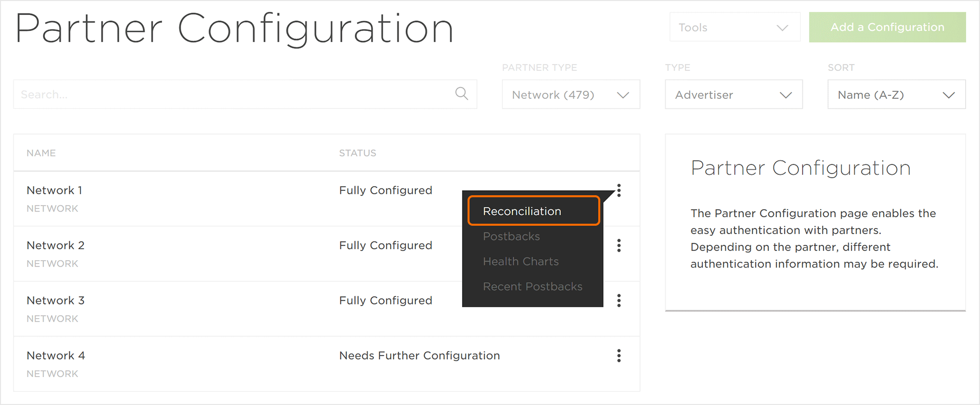Viewport: 980px width, 405px height.
Task: Open the Network 1 three-dot options menu
Action: click(x=619, y=190)
